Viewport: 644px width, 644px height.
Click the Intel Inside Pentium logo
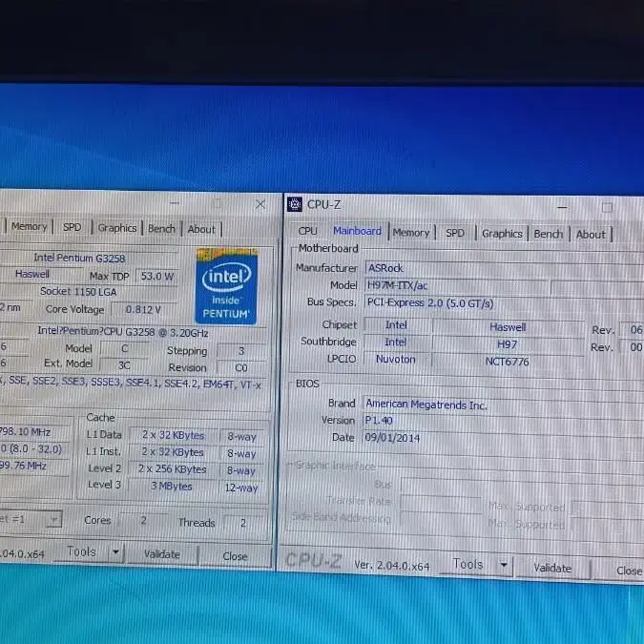[226, 286]
